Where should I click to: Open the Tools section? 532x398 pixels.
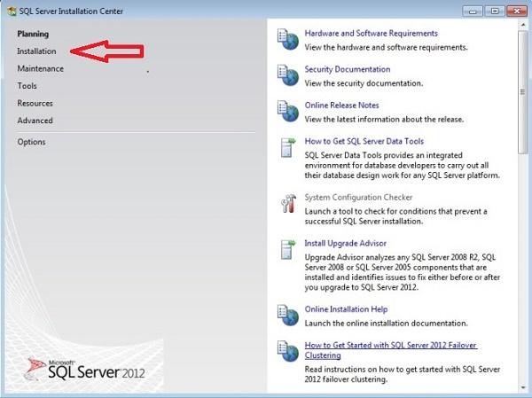[x=27, y=86]
